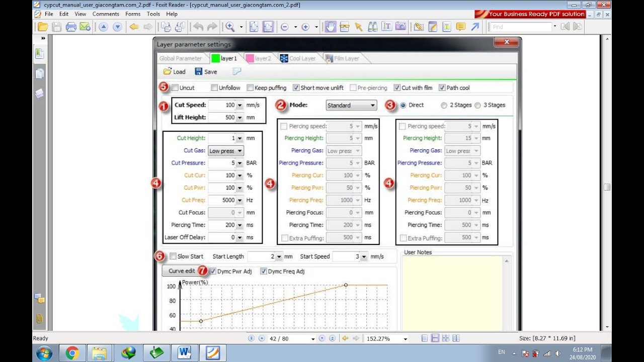644x362 pixels.
Task: Go to the previous page with the up arrow
Action: [103, 27]
